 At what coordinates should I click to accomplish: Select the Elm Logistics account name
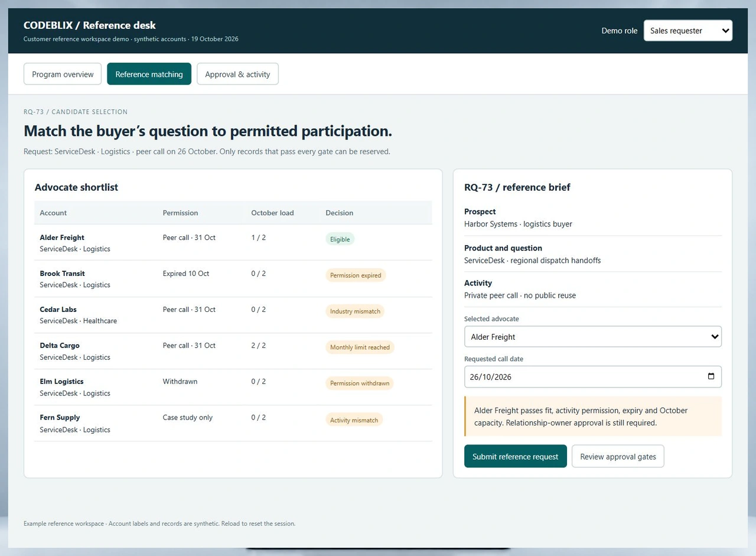coord(61,382)
